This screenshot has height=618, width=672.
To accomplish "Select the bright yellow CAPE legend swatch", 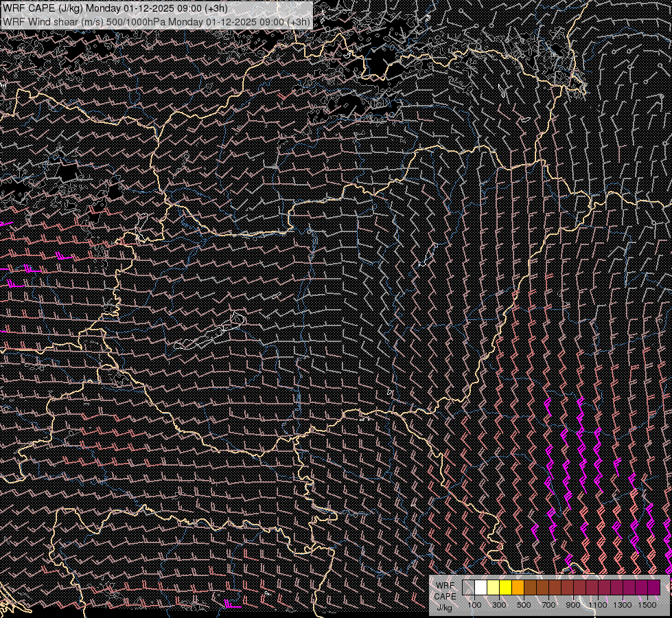I will pos(506,588).
